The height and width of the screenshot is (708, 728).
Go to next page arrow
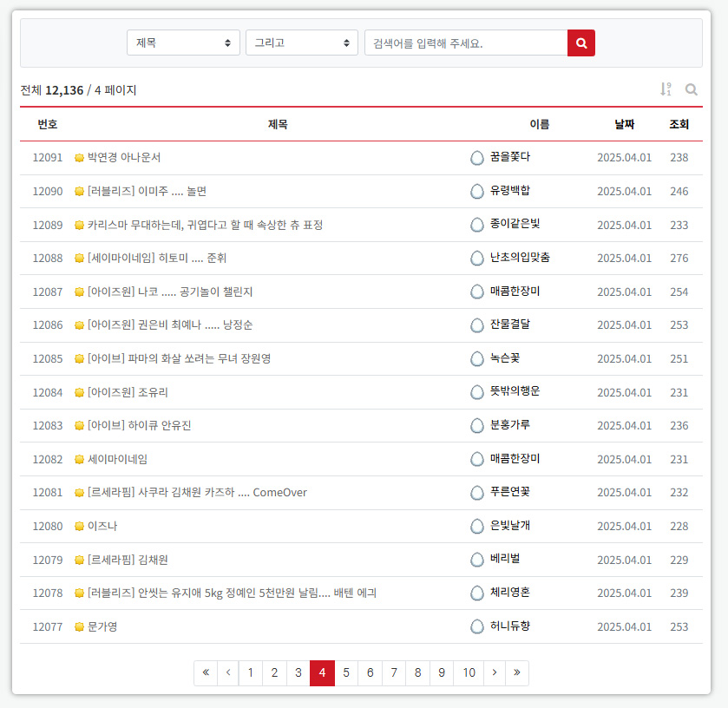pos(494,672)
